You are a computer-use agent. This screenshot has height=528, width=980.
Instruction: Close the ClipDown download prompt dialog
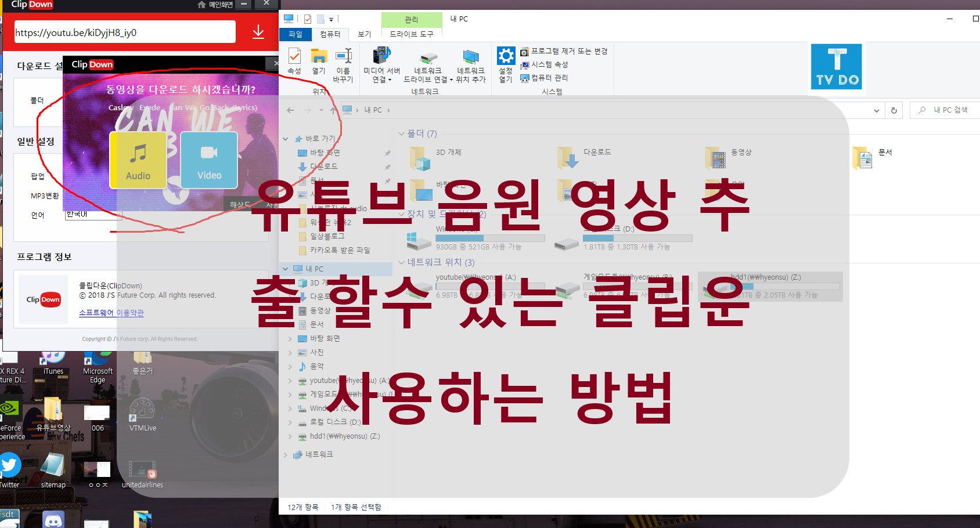click(275, 63)
